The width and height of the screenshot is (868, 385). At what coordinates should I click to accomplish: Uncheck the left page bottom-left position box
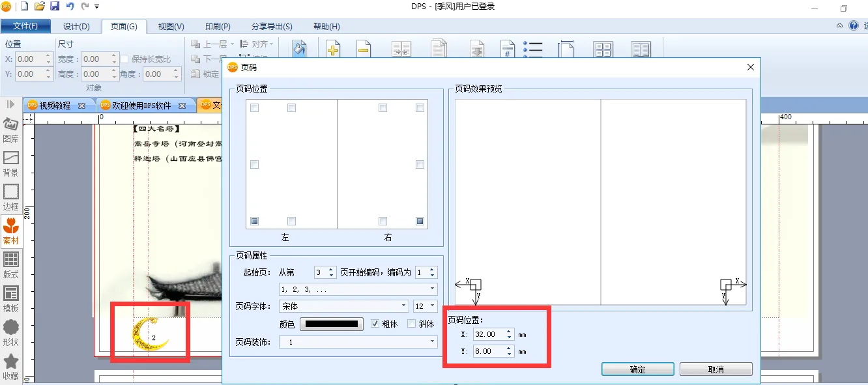point(255,221)
